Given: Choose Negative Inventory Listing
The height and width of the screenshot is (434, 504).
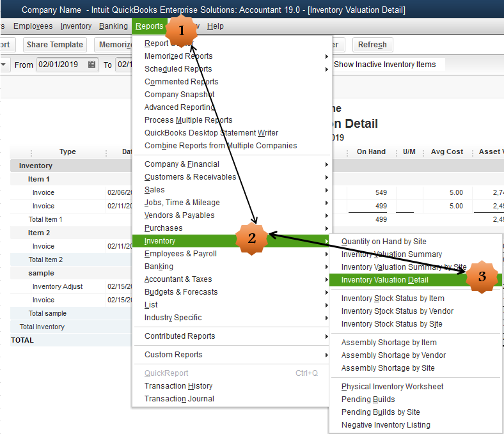Looking at the screenshot, I should (x=416, y=425).
